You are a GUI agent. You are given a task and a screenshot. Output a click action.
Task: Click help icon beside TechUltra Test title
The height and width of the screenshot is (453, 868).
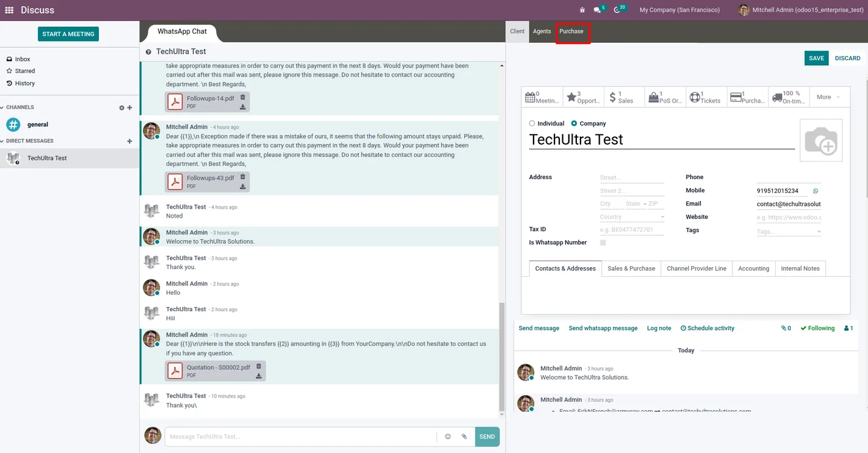click(148, 52)
